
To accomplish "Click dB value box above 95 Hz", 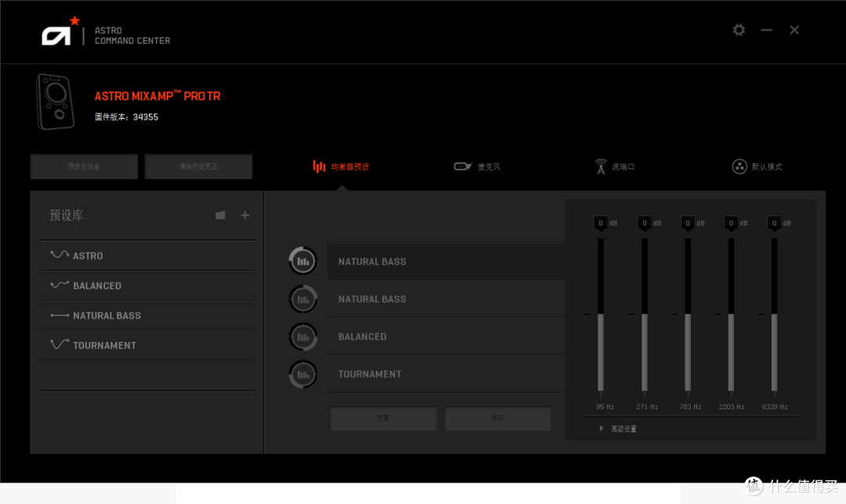I will pos(601,223).
